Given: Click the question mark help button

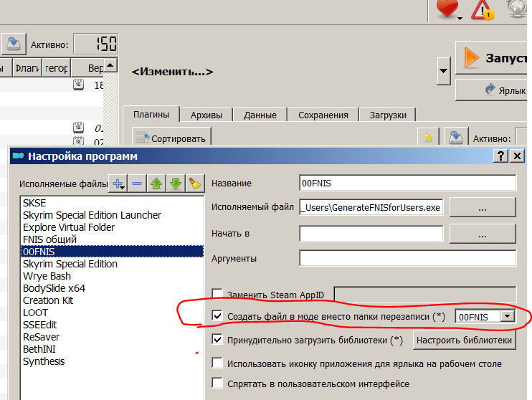Looking at the screenshot, I should click(500, 156).
